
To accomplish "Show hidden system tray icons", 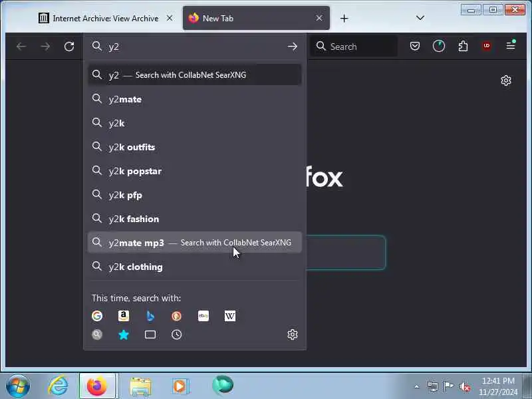I will point(417,386).
